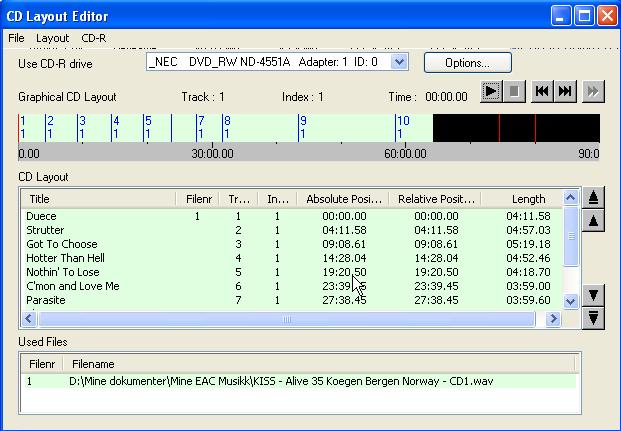Click track 10 marker in graphical layout
Image resolution: width=621 pixels, height=431 pixels.
(x=402, y=128)
